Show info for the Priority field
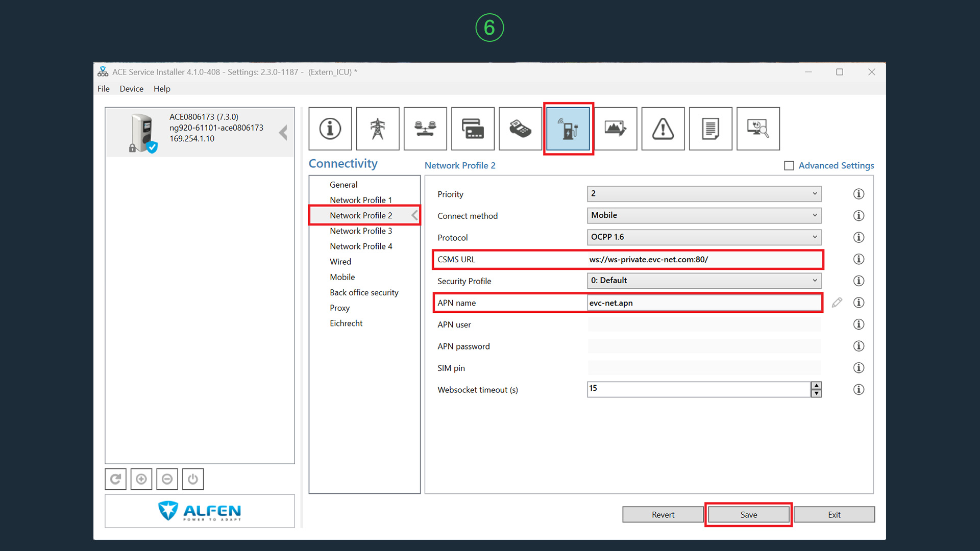The width and height of the screenshot is (980, 551). click(859, 194)
